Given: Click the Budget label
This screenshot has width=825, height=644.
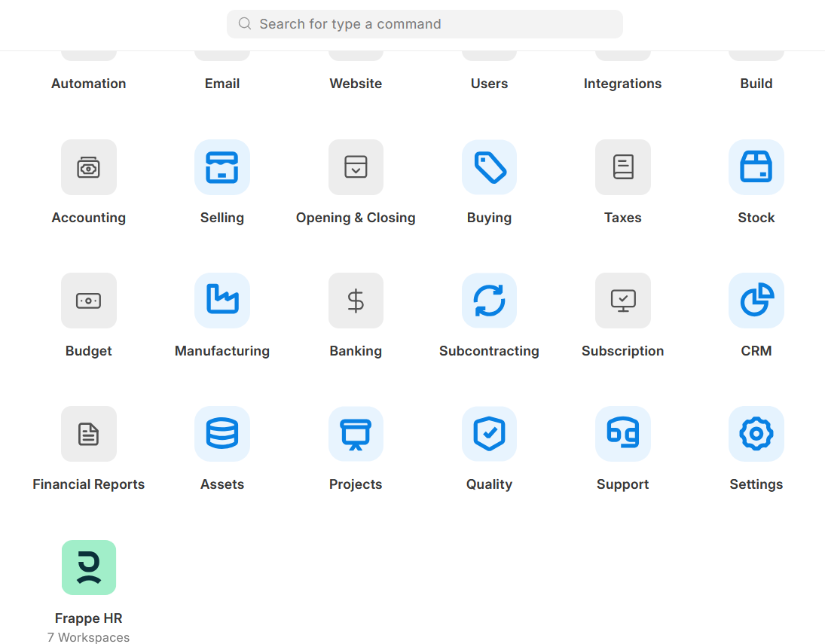Looking at the screenshot, I should (88, 350).
